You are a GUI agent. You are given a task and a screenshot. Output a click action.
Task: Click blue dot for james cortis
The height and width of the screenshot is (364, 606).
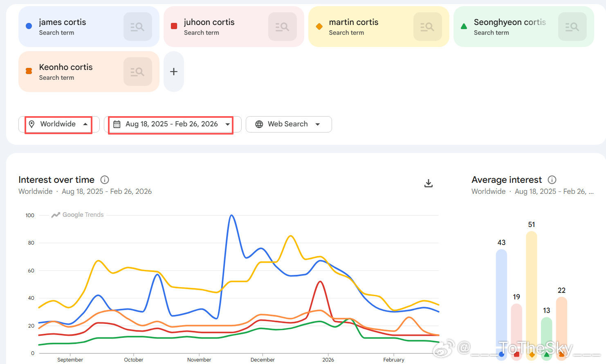pos(29,26)
